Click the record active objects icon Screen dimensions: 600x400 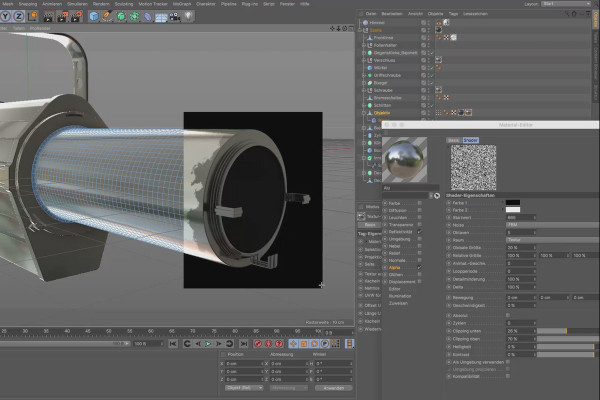[x=258, y=344]
